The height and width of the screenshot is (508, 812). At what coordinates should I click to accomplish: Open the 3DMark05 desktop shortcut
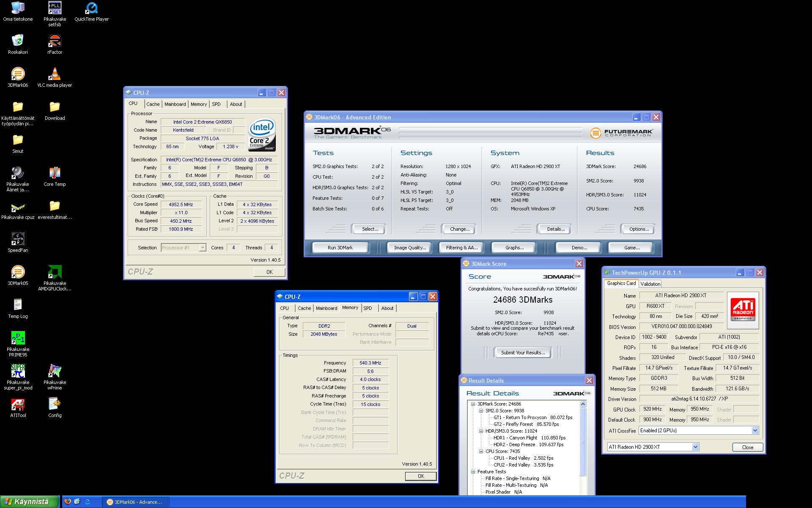pyautogui.click(x=18, y=276)
